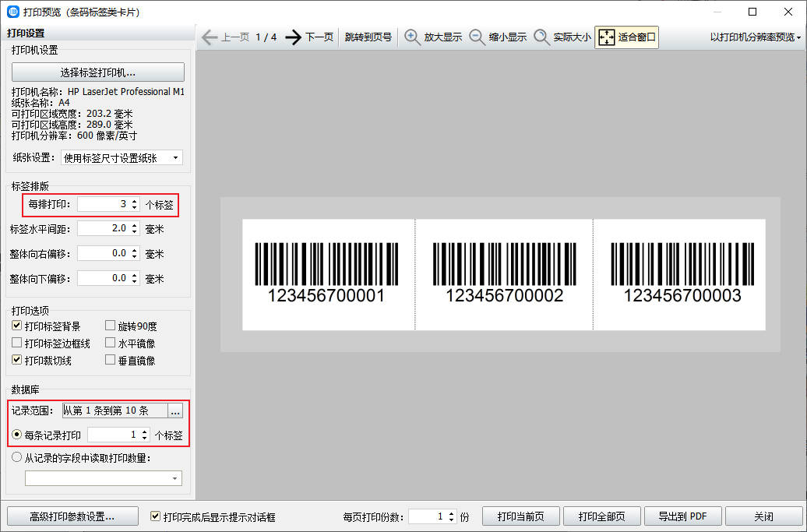Viewport: 807px width, 532px height.
Task: Click the ... browse button beside 记录范围
Action: pos(175,410)
